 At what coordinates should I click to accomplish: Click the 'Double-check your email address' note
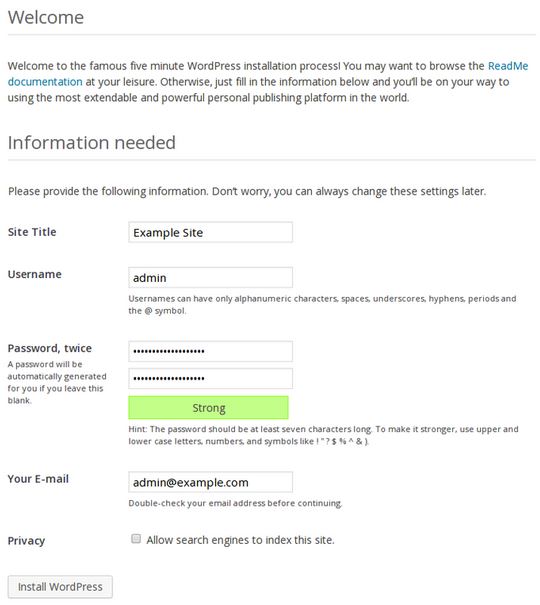(x=235, y=503)
